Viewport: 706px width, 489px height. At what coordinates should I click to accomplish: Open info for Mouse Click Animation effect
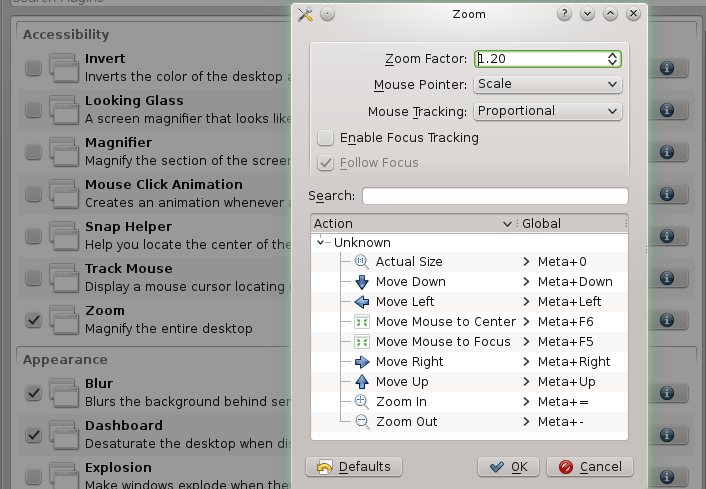[667, 194]
